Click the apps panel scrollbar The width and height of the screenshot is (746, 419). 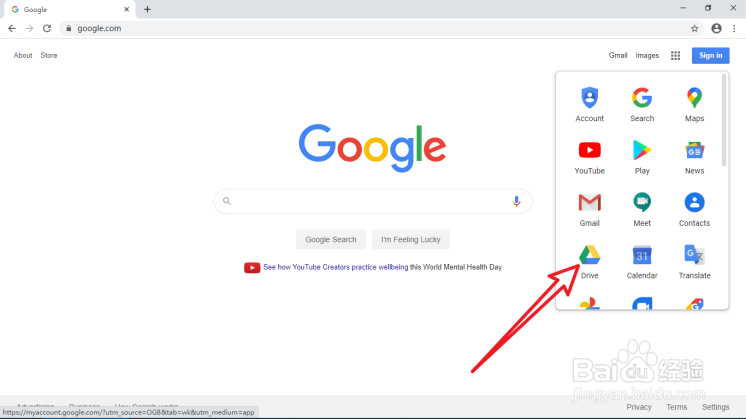(724, 120)
